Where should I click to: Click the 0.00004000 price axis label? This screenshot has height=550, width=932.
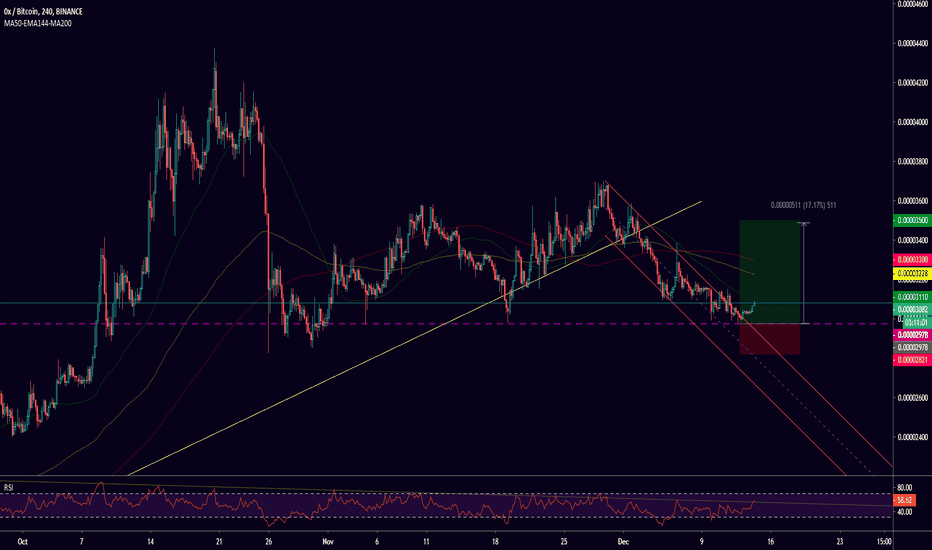[913, 122]
